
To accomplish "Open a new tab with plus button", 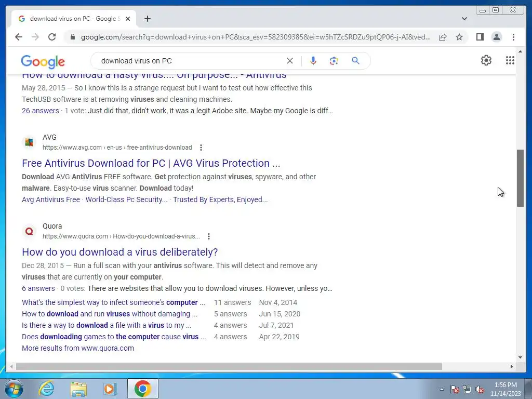I will [x=147, y=19].
